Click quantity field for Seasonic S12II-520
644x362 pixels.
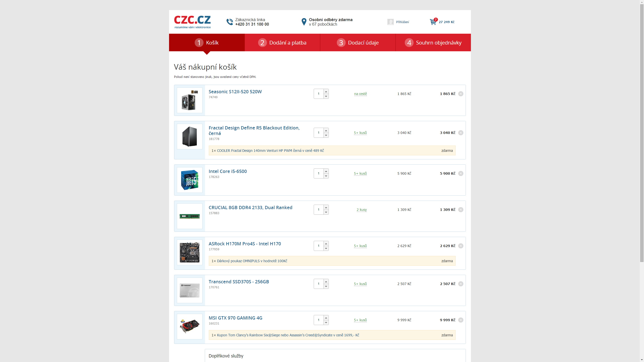tap(318, 94)
